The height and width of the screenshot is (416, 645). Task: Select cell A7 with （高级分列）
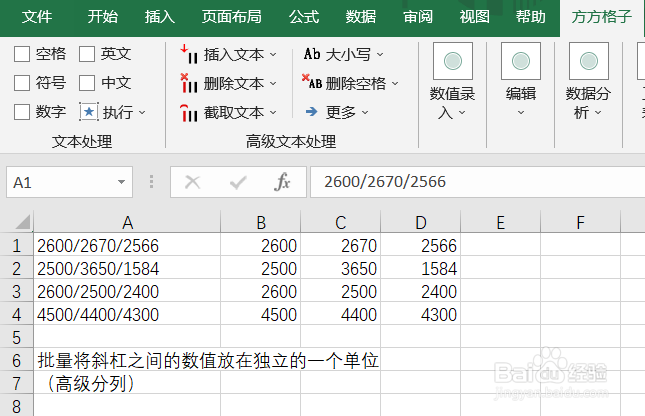pos(127,383)
